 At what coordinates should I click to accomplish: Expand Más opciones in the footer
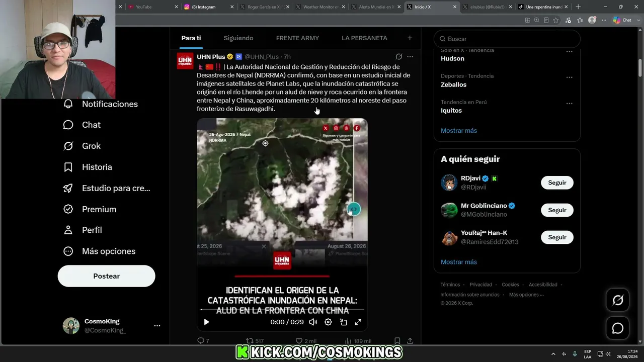click(x=526, y=295)
